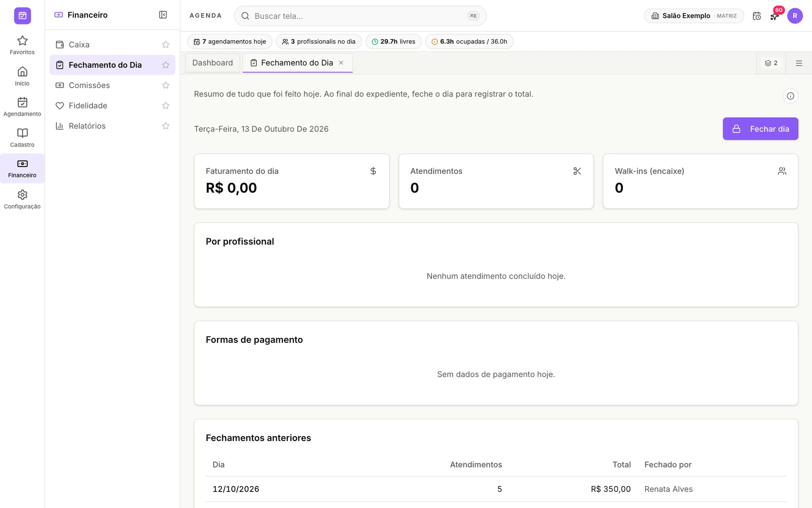
Task: Open the Salão Exemplo Matriz selector
Action: 694,16
